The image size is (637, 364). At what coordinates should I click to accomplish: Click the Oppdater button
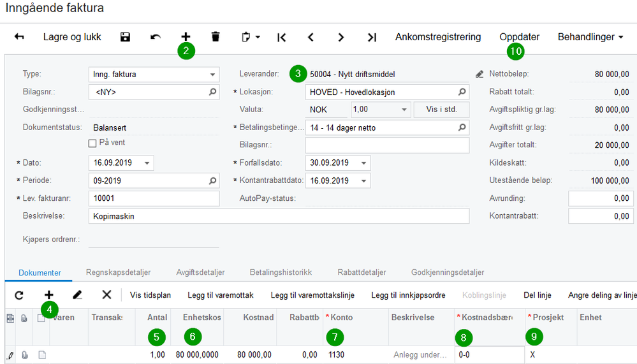click(519, 37)
